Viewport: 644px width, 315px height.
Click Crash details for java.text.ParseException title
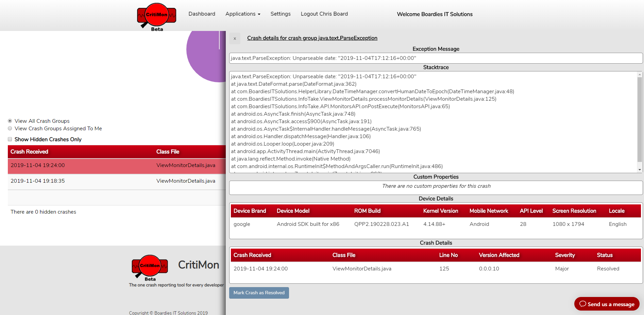click(x=312, y=38)
